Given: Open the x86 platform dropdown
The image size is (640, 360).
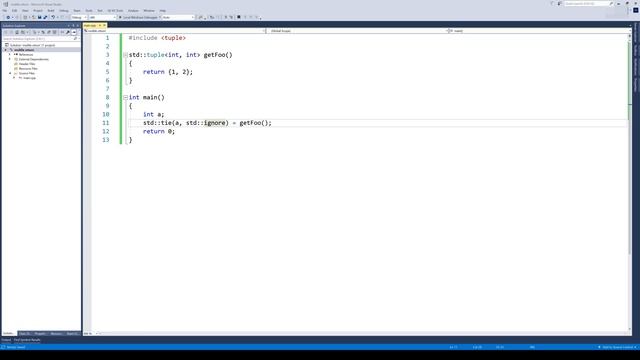Looking at the screenshot, I should click(x=102, y=18).
